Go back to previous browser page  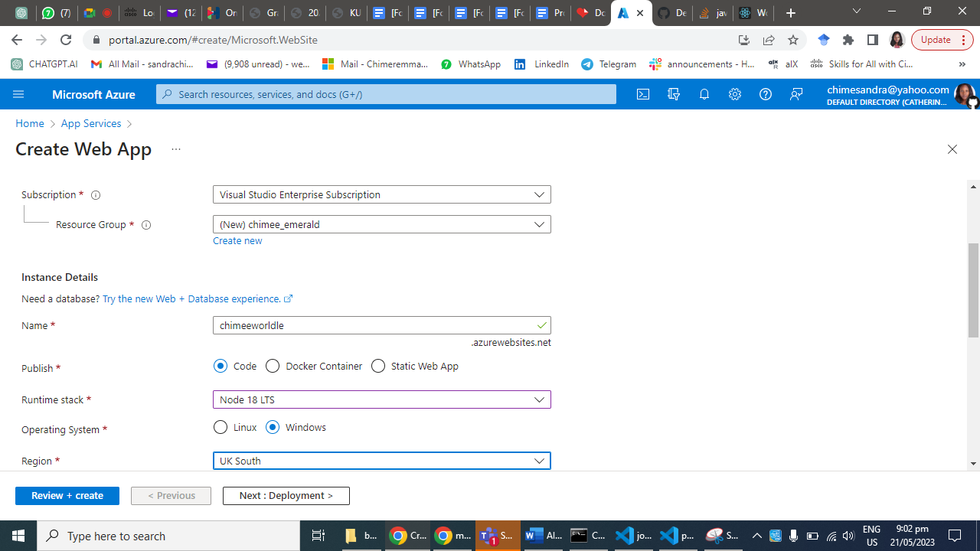pyautogui.click(x=17, y=40)
